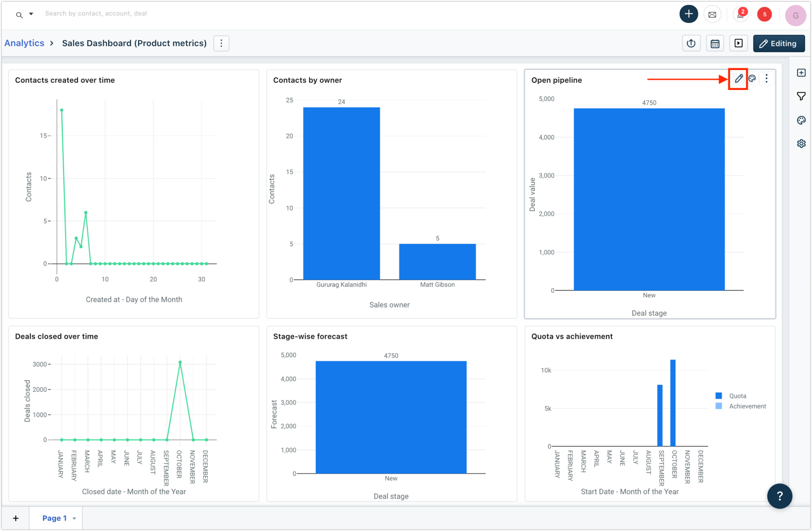The image size is (812, 531).
Task: Start presentation mode with the play icon
Action: (738, 43)
